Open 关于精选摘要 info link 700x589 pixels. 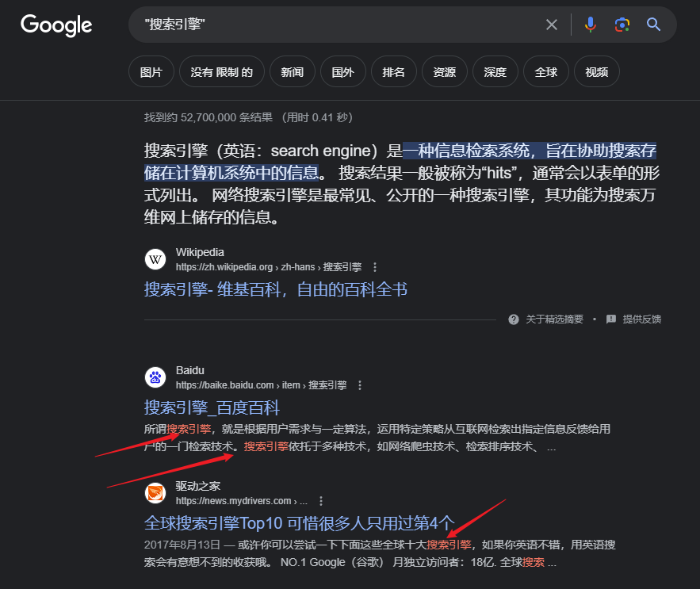554,319
